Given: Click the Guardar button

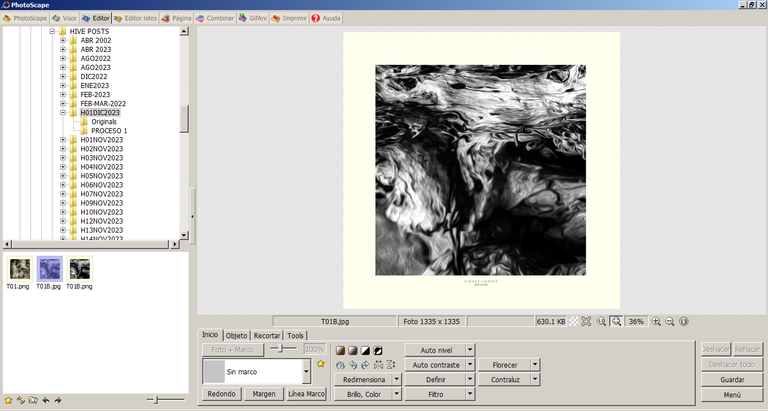Looking at the screenshot, I should 732,380.
